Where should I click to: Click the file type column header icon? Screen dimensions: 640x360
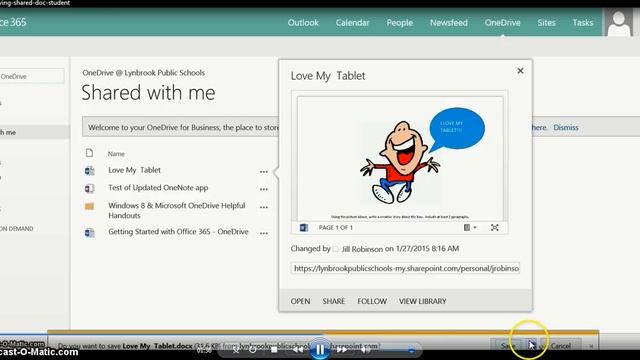89,153
